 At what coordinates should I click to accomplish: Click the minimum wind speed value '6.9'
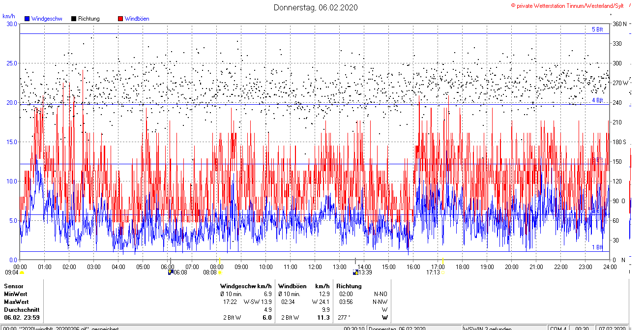coord(268,294)
